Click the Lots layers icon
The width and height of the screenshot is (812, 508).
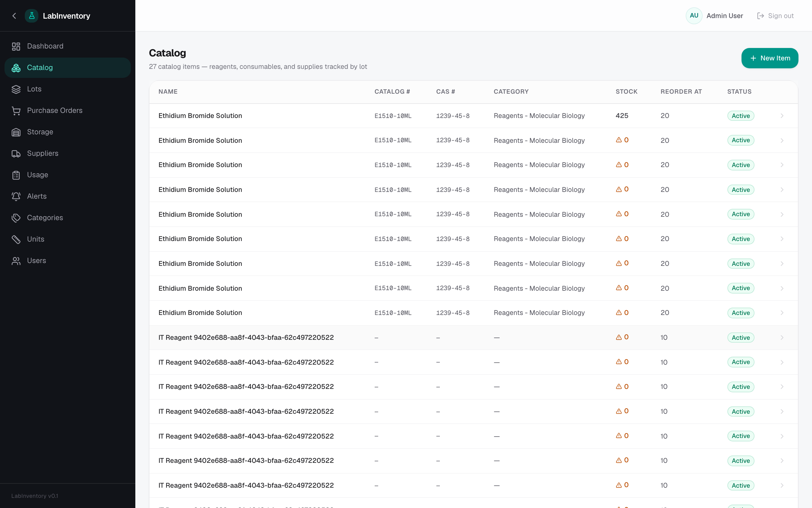pyautogui.click(x=16, y=89)
